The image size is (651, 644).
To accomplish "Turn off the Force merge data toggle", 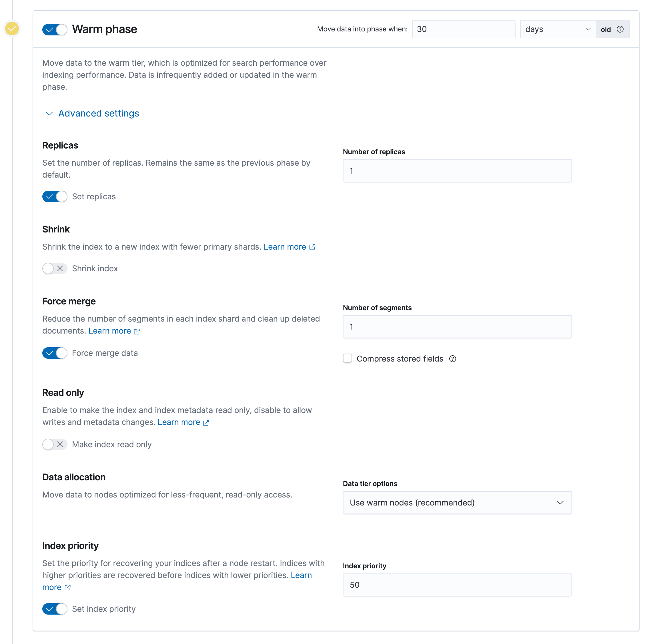I will pos(55,353).
